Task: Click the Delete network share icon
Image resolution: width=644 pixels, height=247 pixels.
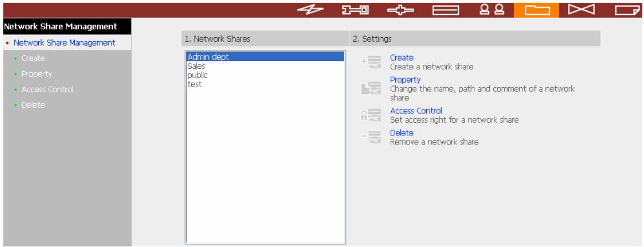Action: [371, 137]
